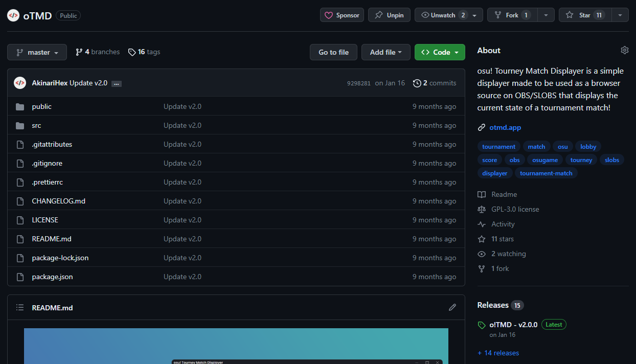Viewport: 636px width, 364px height.
Task: Select the obs topic tag
Action: [514, 160]
